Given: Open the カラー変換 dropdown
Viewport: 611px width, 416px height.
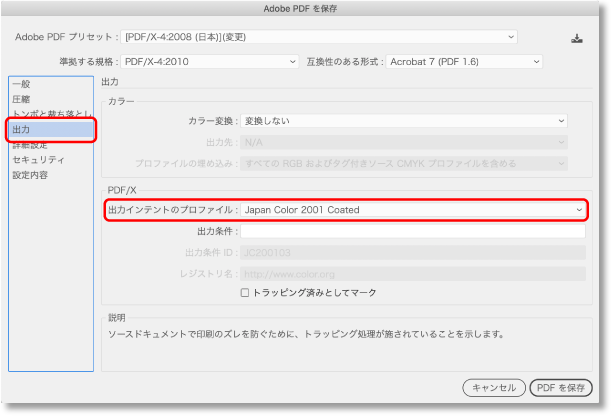Looking at the screenshot, I should point(404,121).
